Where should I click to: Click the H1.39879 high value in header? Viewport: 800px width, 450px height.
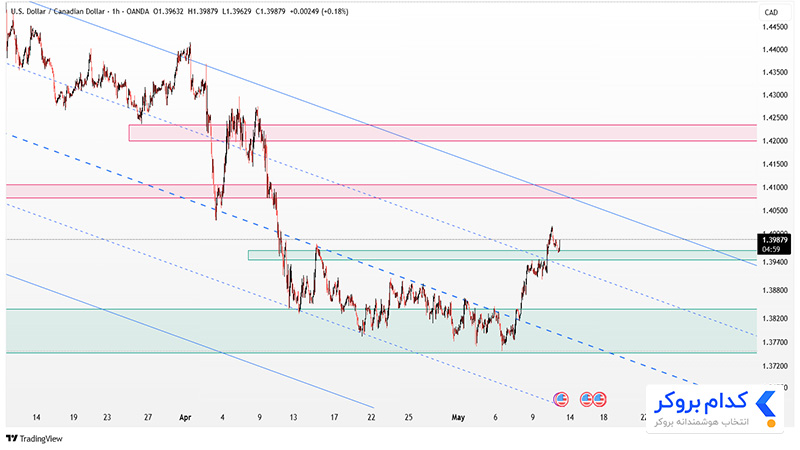click(x=203, y=11)
